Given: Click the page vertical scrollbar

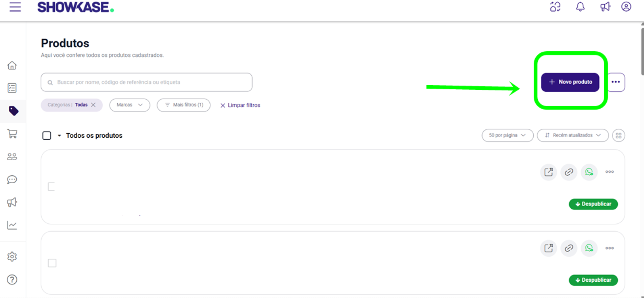Looking at the screenshot, I should pos(642,51).
